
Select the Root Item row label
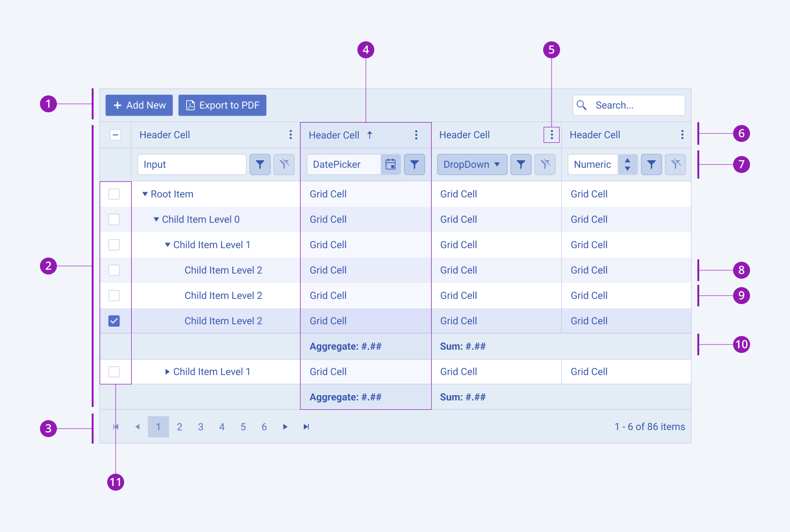172,194
